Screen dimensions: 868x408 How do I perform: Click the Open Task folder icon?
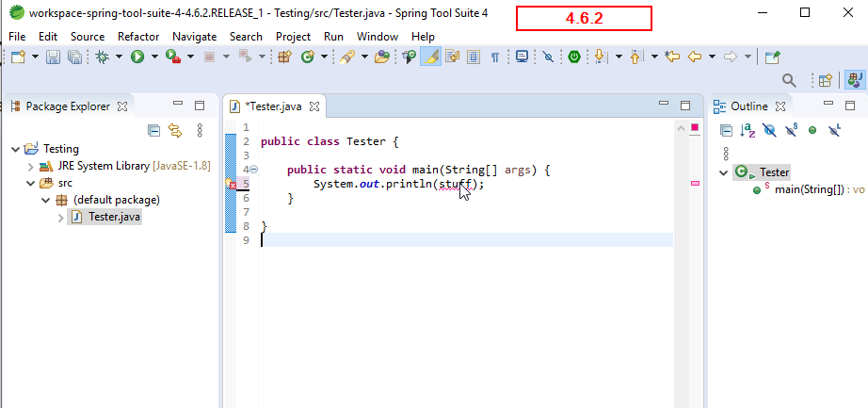click(382, 57)
